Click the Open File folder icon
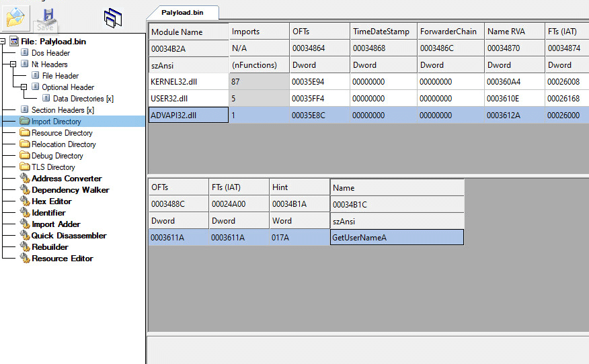The width and height of the screenshot is (589, 364). [15, 18]
